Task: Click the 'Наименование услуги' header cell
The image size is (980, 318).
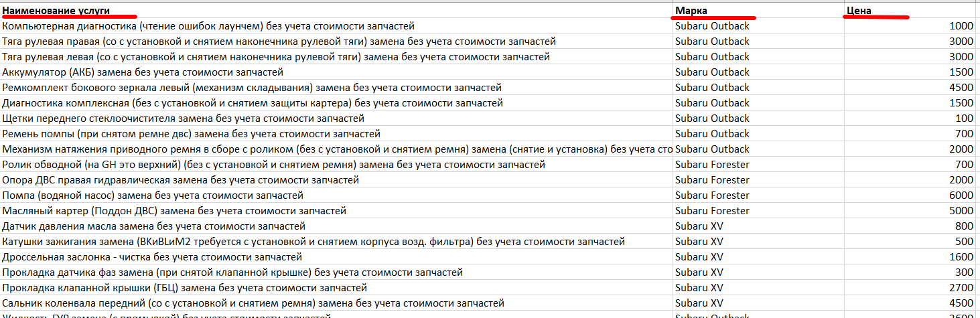Action: (56, 10)
